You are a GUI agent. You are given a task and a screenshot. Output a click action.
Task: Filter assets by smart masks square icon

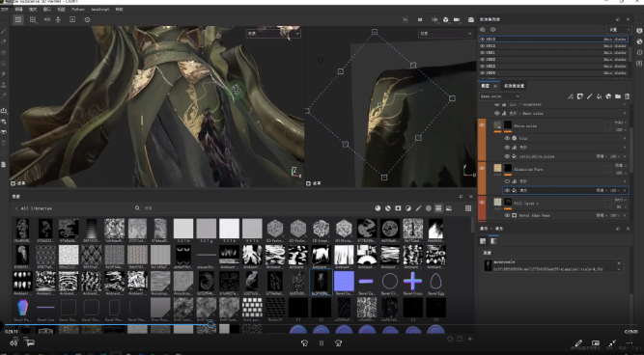point(398,208)
